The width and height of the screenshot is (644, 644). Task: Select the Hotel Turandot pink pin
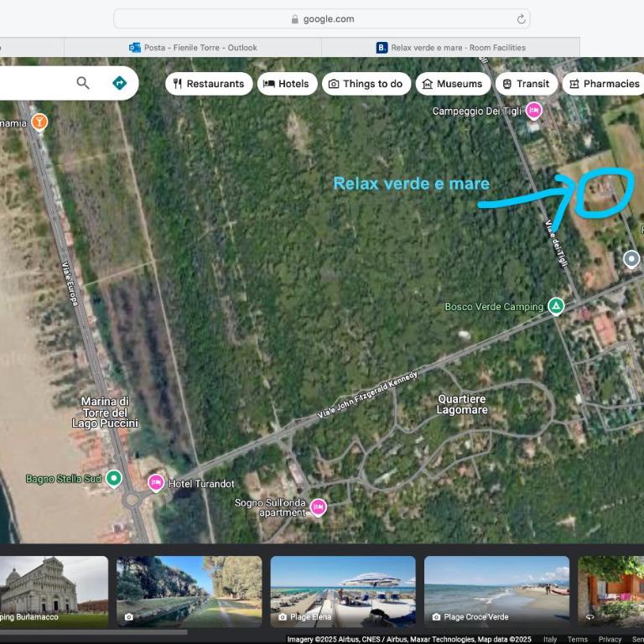tap(156, 483)
